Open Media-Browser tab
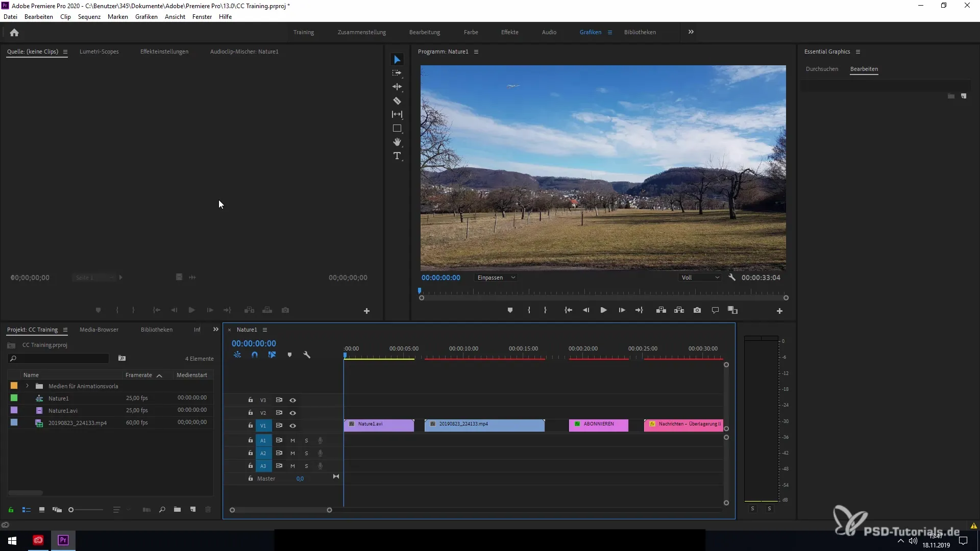 click(99, 330)
